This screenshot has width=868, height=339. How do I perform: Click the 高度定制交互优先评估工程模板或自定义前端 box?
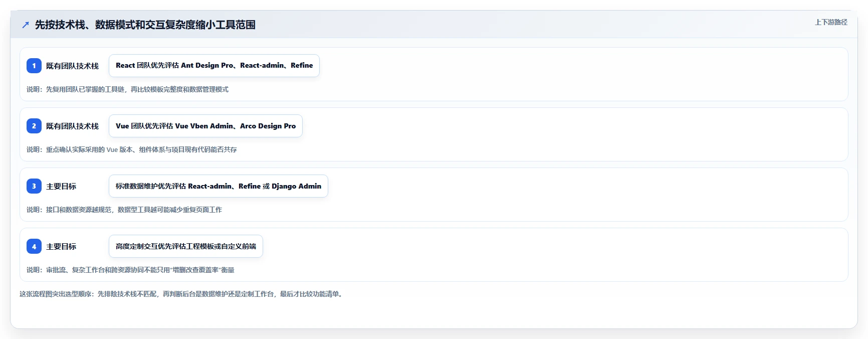tap(186, 246)
